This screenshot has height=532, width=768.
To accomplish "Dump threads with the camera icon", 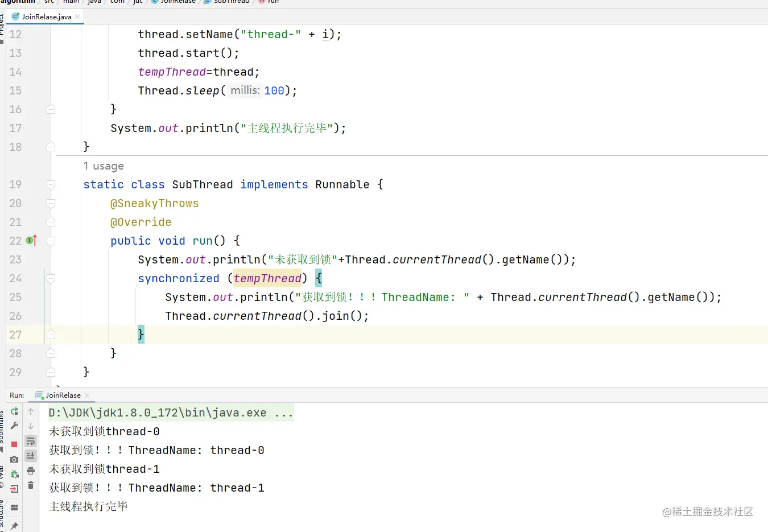I will 14,459.
